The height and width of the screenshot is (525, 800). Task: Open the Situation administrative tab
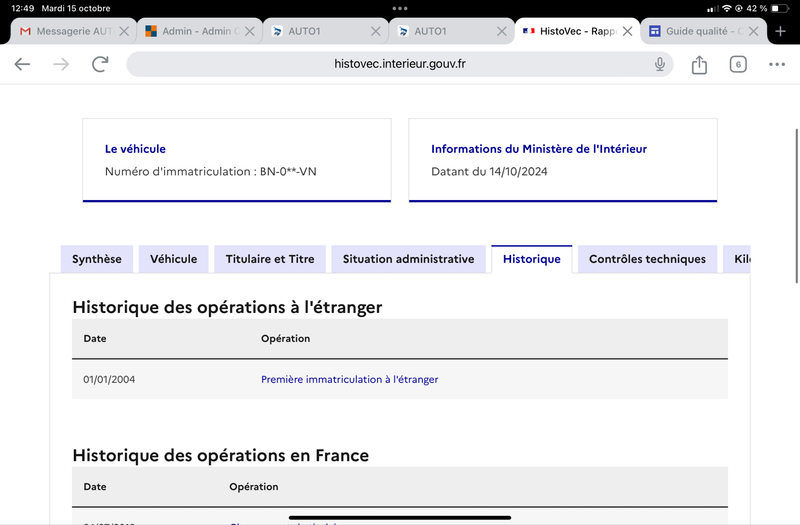tap(408, 259)
